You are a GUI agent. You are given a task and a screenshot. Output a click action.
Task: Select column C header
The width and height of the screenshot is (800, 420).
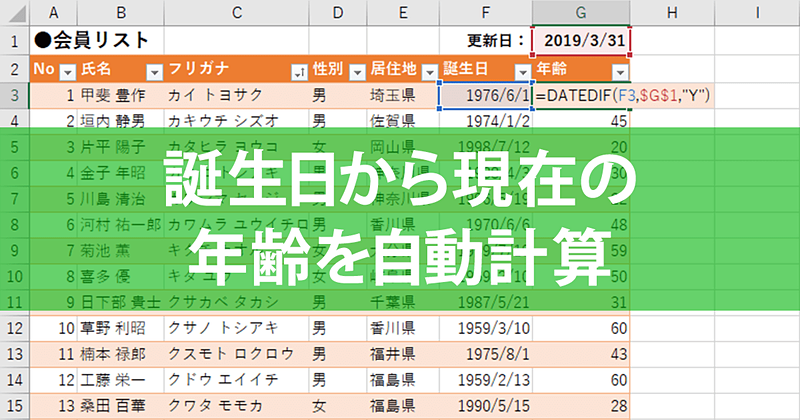click(236, 13)
